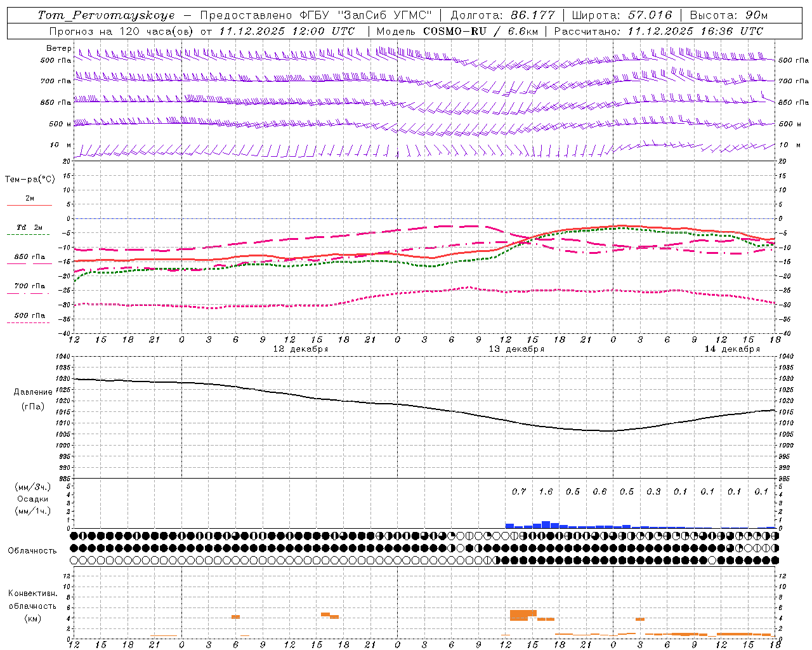
Task: Click the 0.3 precipitation value
Action: click(653, 491)
